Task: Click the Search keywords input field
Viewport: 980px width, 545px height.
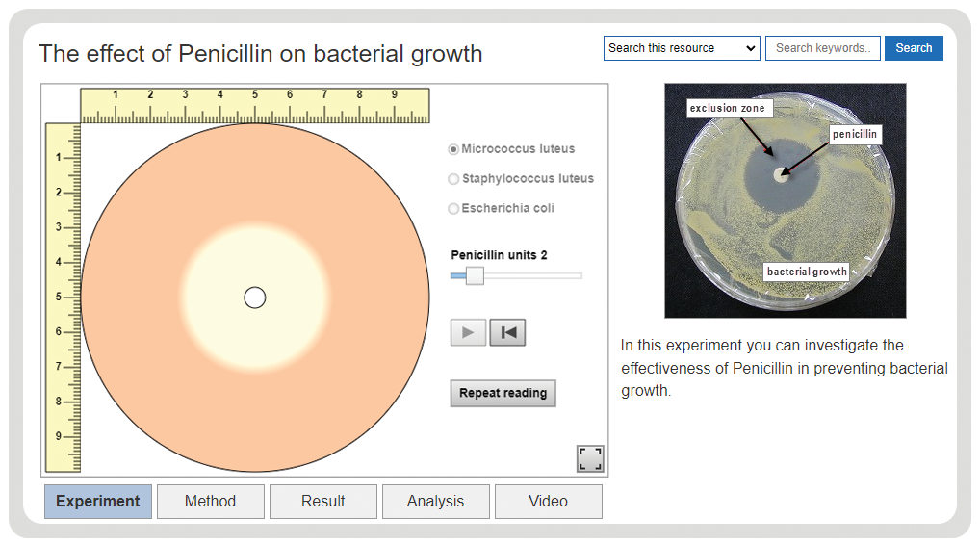Action: (823, 48)
